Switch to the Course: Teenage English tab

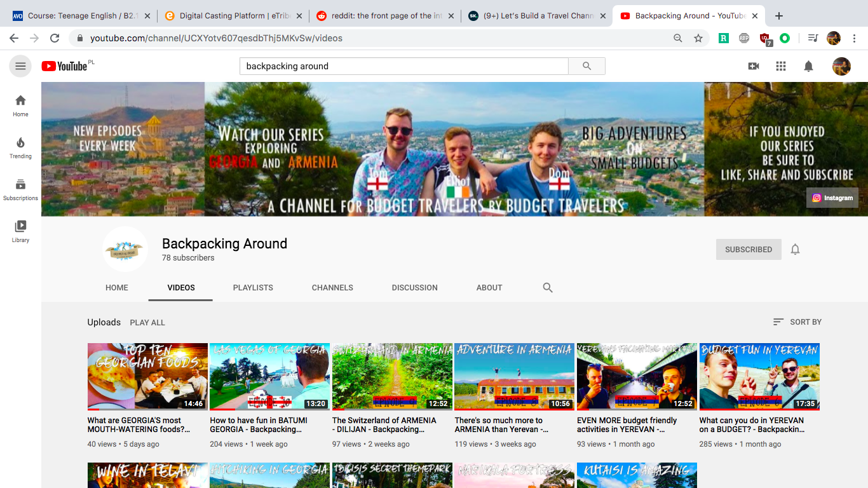pyautogui.click(x=81, y=16)
